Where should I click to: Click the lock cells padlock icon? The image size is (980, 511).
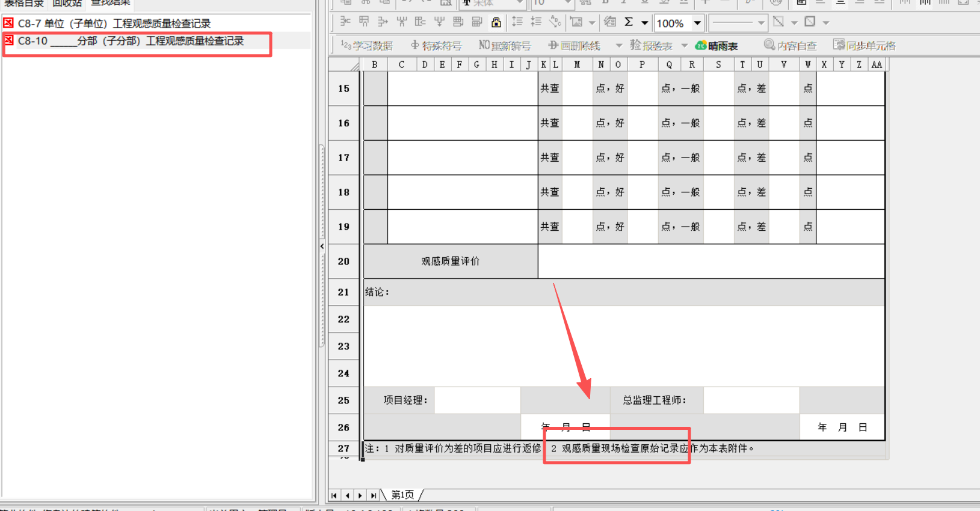tap(496, 22)
